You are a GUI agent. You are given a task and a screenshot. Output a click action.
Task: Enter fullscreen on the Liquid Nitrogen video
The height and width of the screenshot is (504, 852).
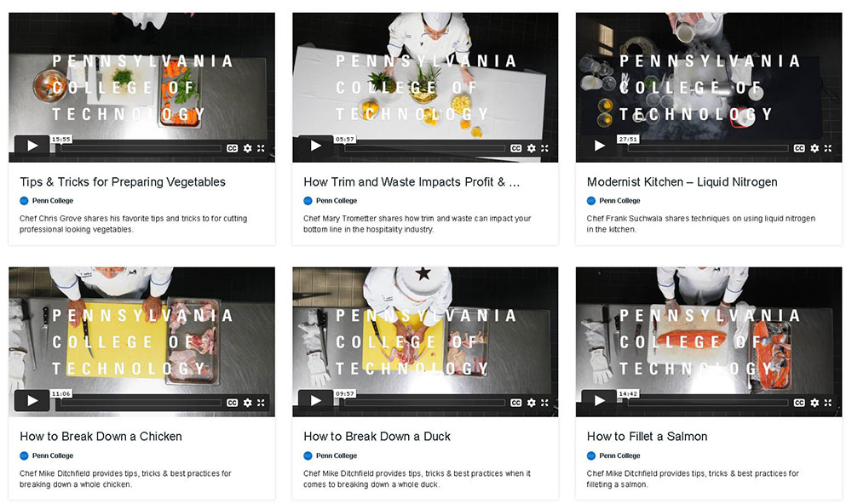[x=827, y=148]
